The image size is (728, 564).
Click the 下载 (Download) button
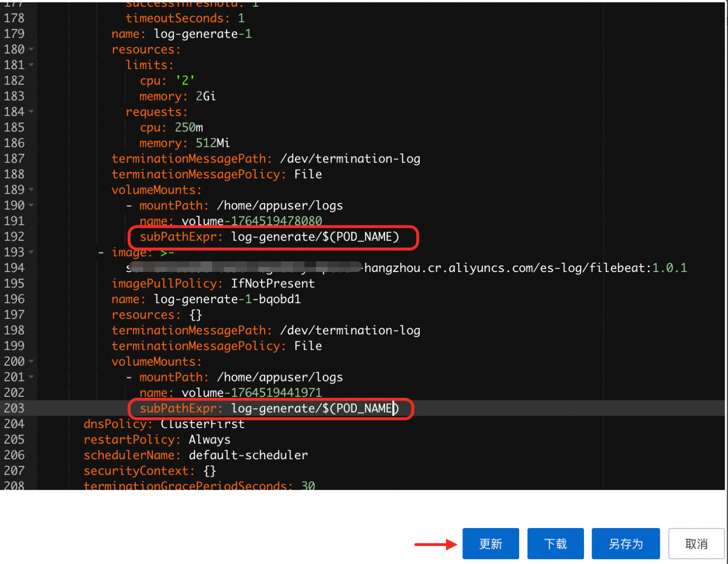point(555,543)
